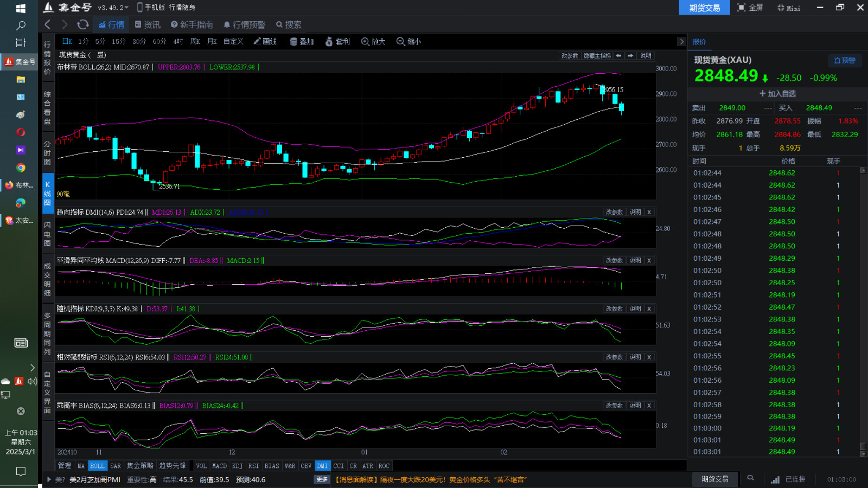Viewport: 868px width, 488px height.
Task: Click the 预警 alert bell button
Action: [844, 60]
